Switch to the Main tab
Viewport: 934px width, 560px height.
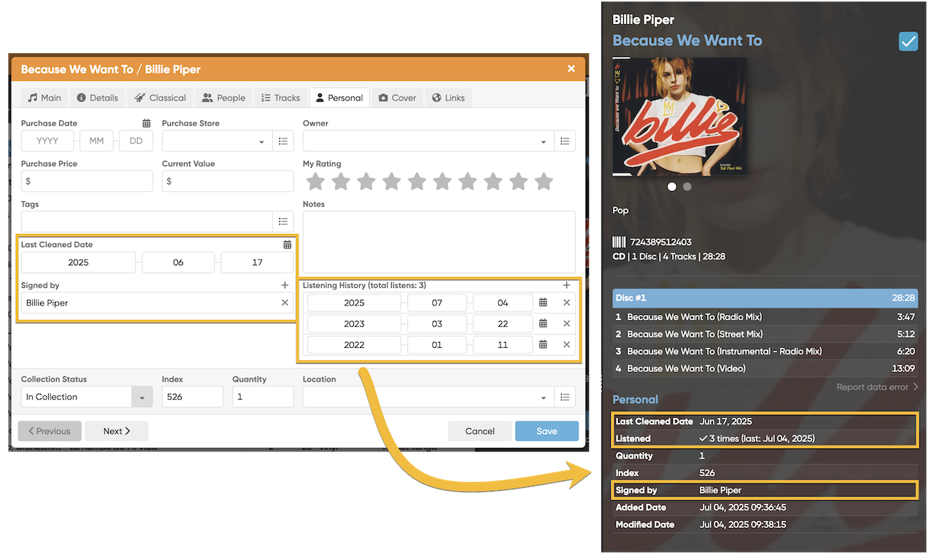pyautogui.click(x=44, y=98)
